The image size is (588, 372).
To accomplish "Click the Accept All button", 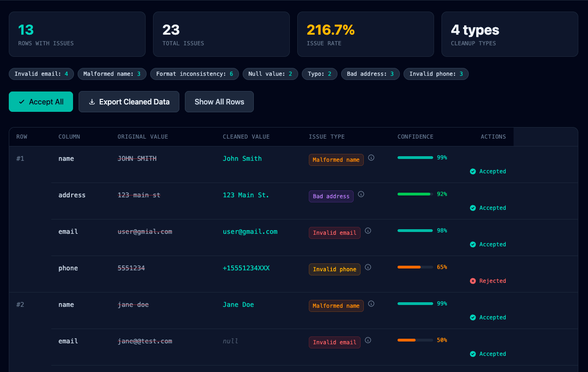I will coord(41,102).
